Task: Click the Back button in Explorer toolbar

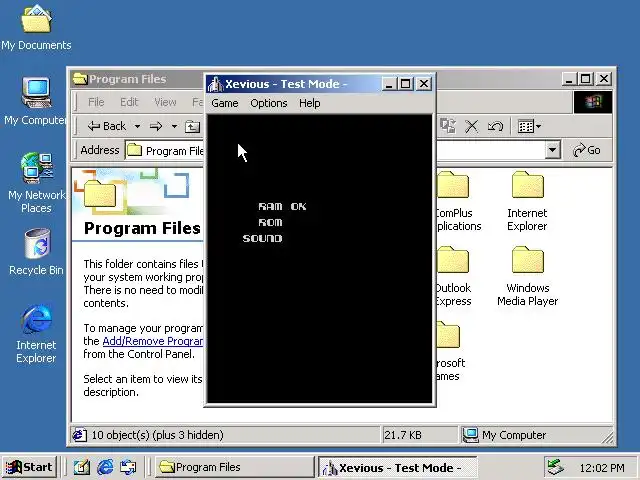Action: coord(107,127)
